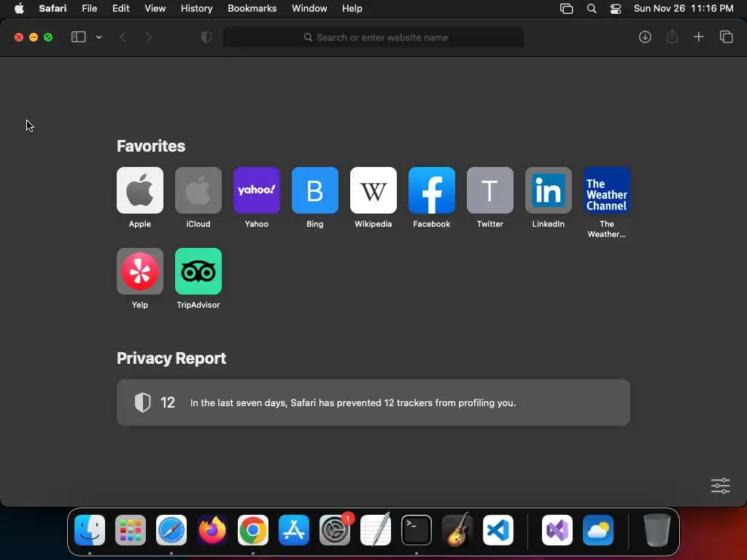Open Spotlight search in menu bar
This screenshot has width=747, height=560.
[591, 9]
